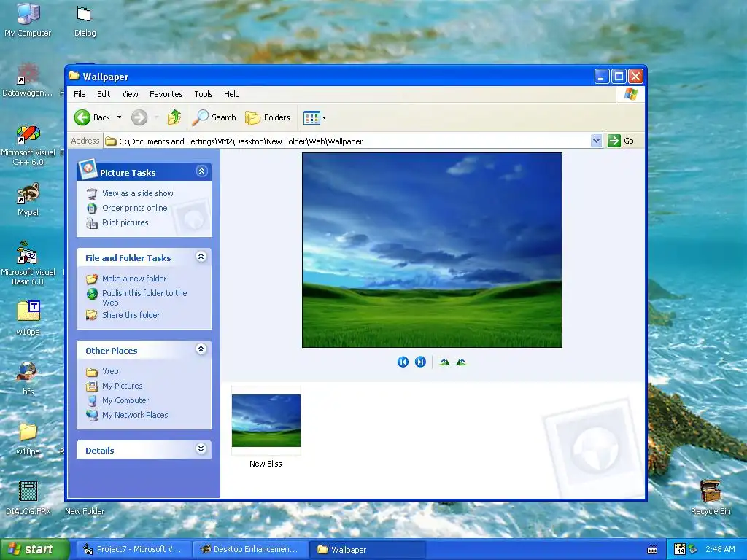Open My Computer desktop icon

(28, 20)
